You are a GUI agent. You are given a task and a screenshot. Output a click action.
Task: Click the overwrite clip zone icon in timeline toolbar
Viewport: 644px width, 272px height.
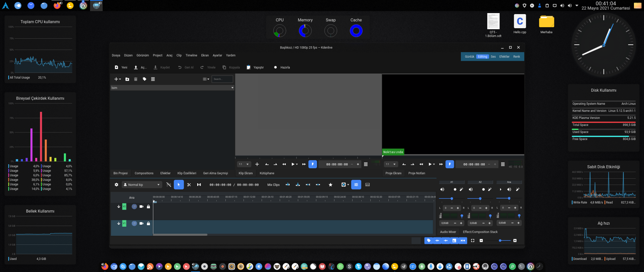point(298,185)
